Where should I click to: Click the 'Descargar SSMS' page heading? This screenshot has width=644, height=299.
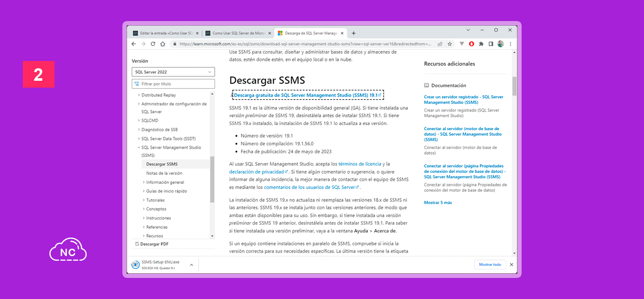point(267,80)
